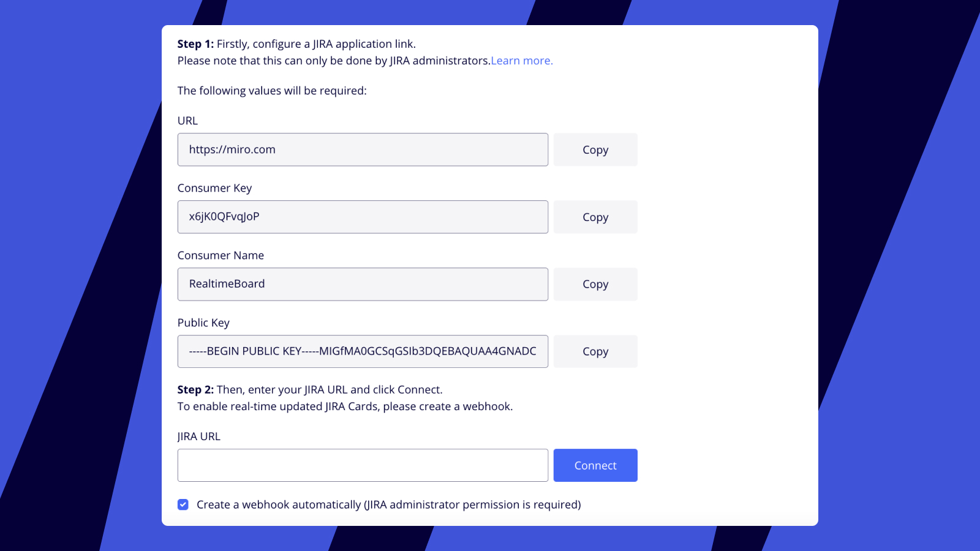Focus the empty JIRA URL input
The width and height of the screenshot is (980, 551).
click(x=363, y=465)
